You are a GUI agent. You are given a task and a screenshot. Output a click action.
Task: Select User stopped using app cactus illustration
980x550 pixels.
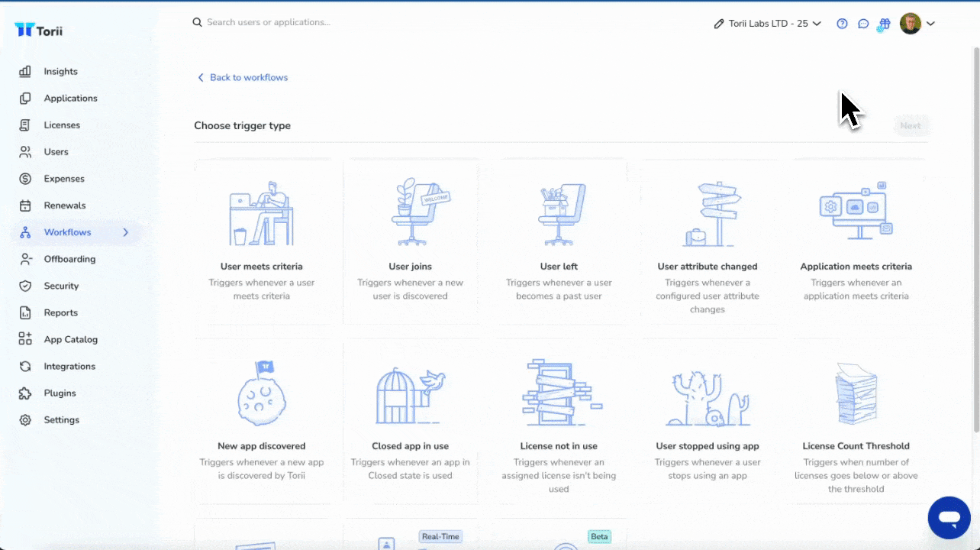707,397
